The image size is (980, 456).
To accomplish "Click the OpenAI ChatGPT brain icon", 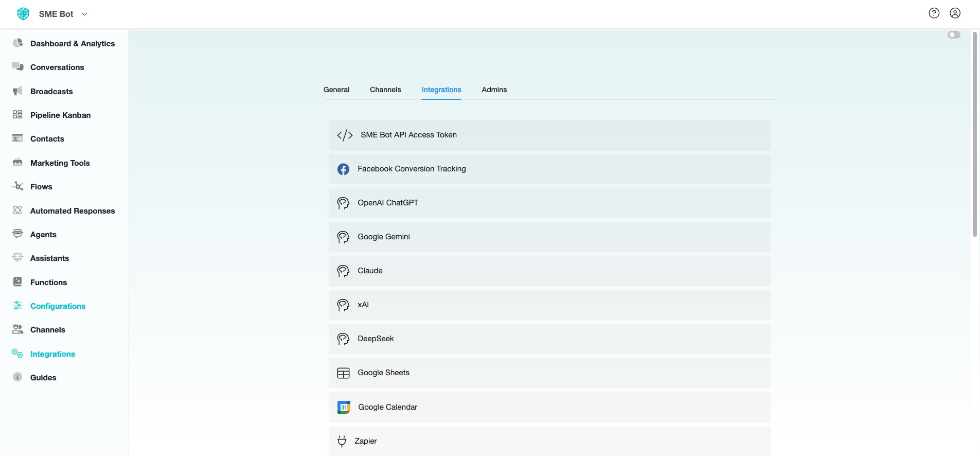I will [x=343, y=203].
